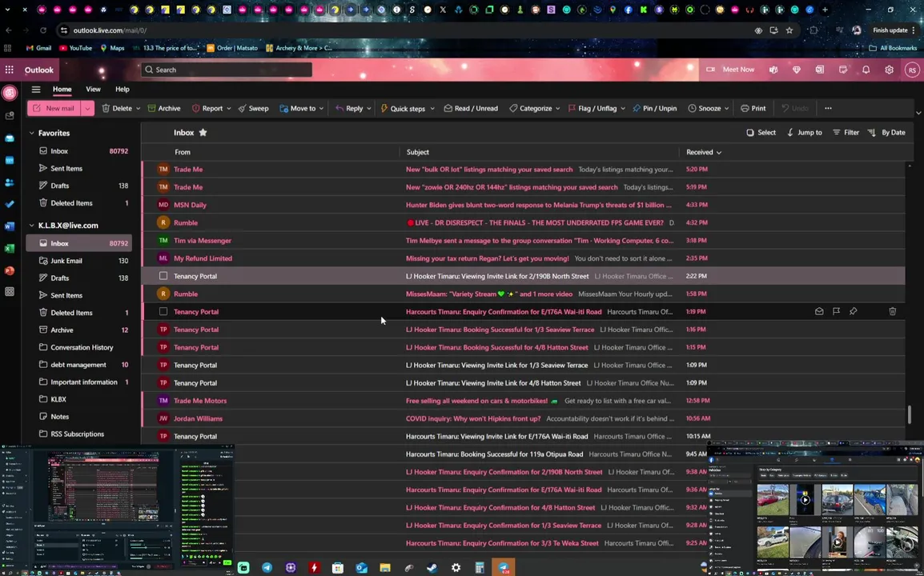Open the Flag / Unflag dropdown arrow
Viewport: 924px width, 576px height.
coord(622,108)
